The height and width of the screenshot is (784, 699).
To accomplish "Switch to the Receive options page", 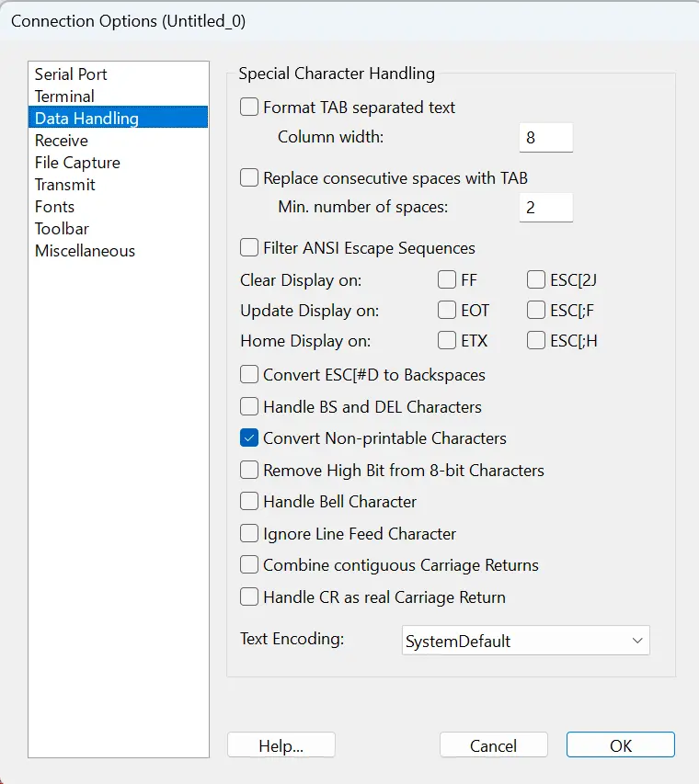I will coord(118,141).
